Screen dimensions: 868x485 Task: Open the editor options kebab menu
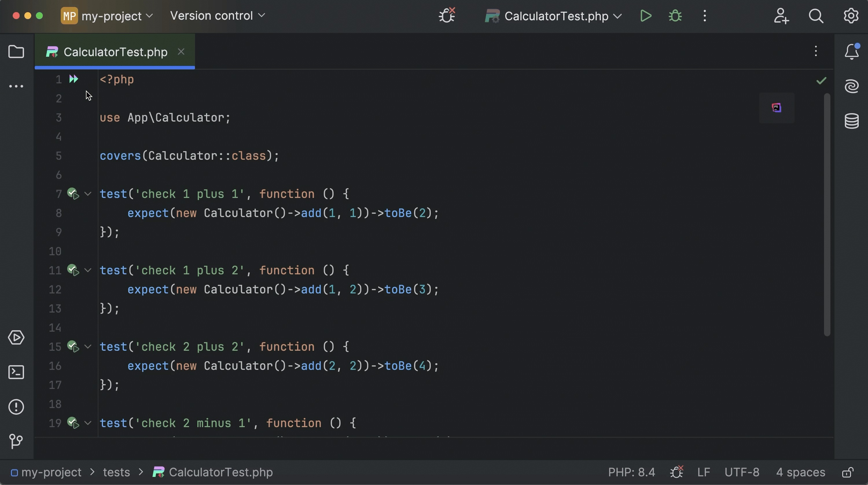pyautogui.click(x=816, y=51)
